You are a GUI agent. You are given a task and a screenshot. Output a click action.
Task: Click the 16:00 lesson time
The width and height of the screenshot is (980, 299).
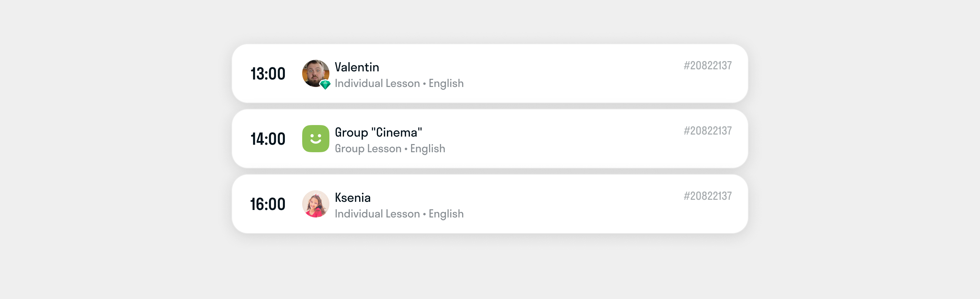(268, 205)
